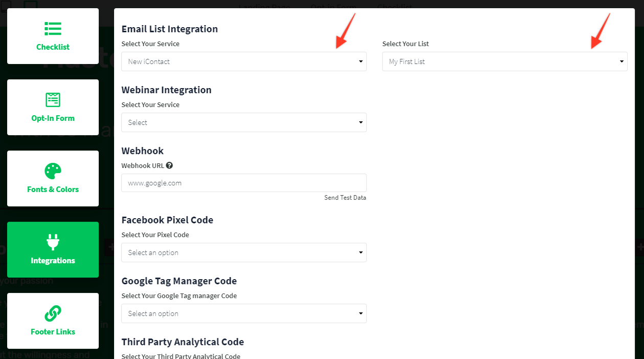Open the My First List dropdown
The height and width of the screenshot is (359, 644).
point(505,61)
